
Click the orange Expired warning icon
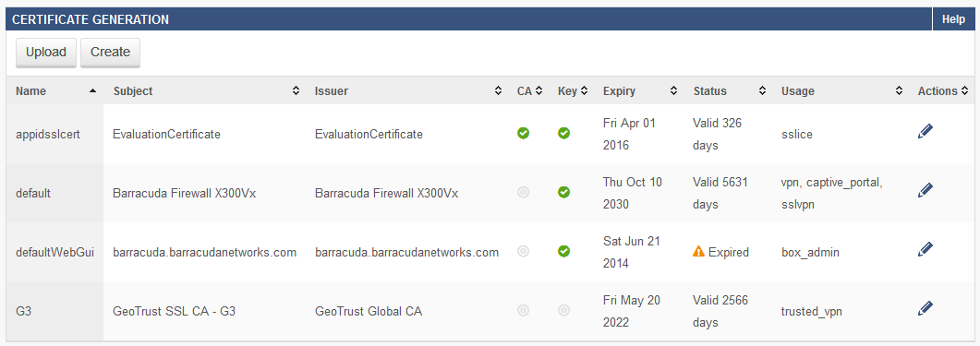click(x=699, y=252)
